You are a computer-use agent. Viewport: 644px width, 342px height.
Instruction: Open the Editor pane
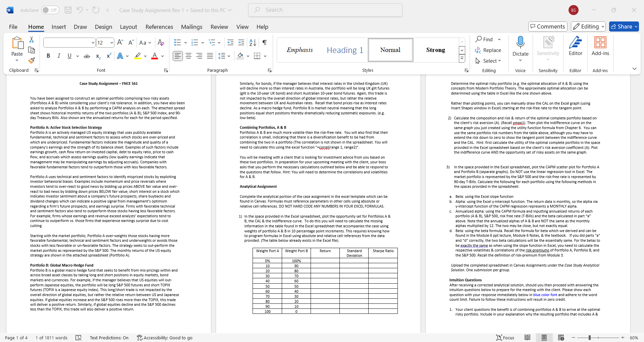pyautogui.click(x=575, y=47)
